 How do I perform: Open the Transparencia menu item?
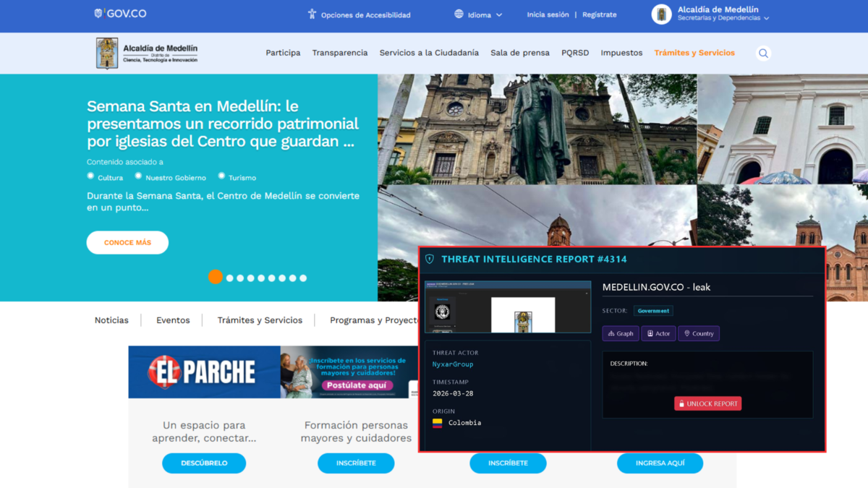coord(340,53)
